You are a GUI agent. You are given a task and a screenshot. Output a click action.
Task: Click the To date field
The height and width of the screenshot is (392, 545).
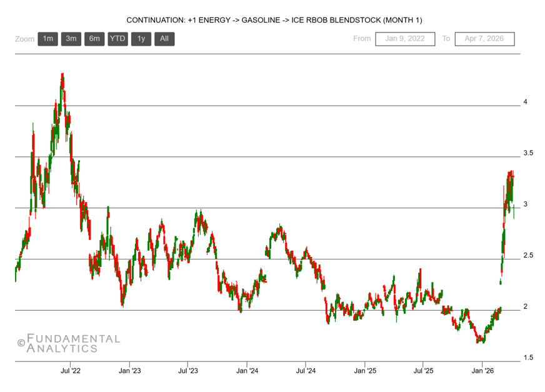tap(484, 39)
